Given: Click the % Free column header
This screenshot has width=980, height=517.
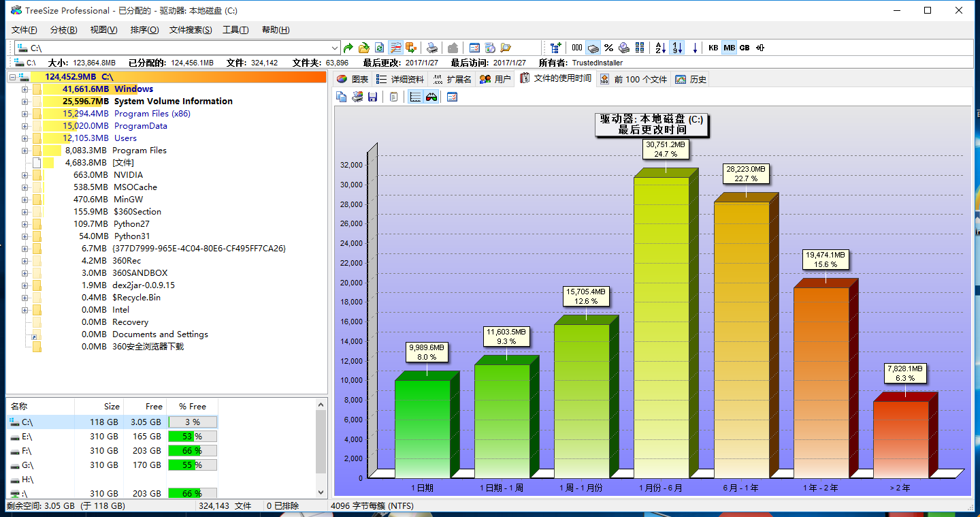Looking at the screenshot, I should (193, 407).
